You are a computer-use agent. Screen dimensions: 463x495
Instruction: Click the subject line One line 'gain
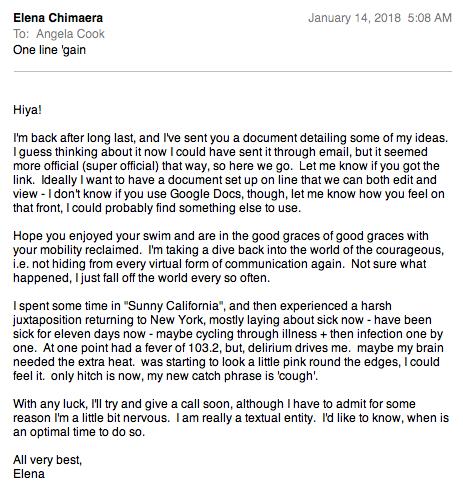coord(49,50)
